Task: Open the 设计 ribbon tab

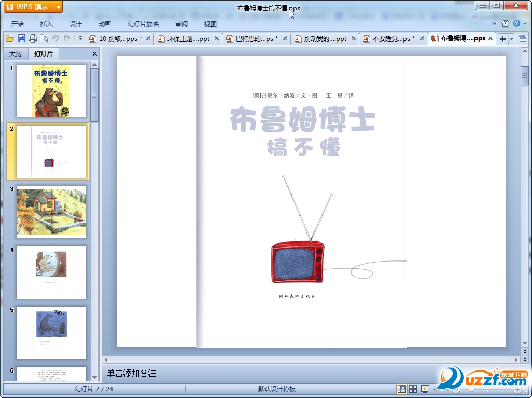Action: coord(75,24)
